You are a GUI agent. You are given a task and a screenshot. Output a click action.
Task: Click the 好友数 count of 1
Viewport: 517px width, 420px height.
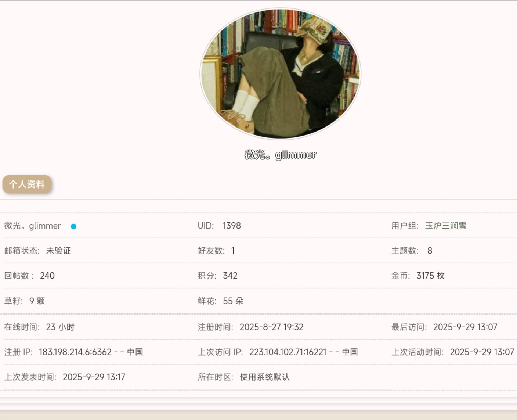coord(233,251)
